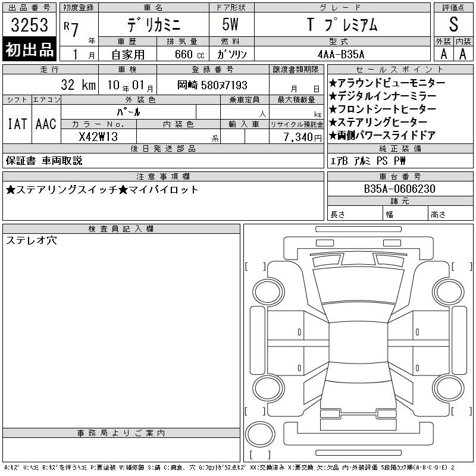This screenshot has width=476, height=476.
Task: Select the car name デリカミニ
Action: (x=152, y=25)
